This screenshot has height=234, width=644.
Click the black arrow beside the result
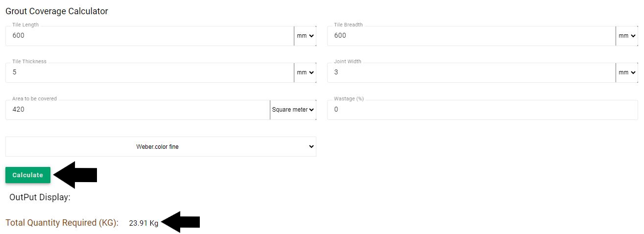tap(180, 222)
